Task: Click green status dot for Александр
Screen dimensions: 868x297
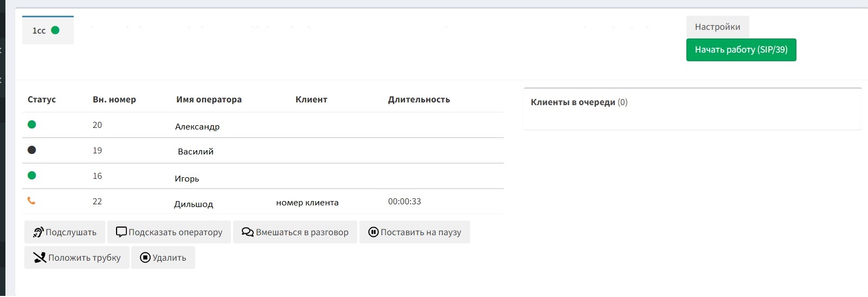Action: pyautogui.click(x=32, y=125)
